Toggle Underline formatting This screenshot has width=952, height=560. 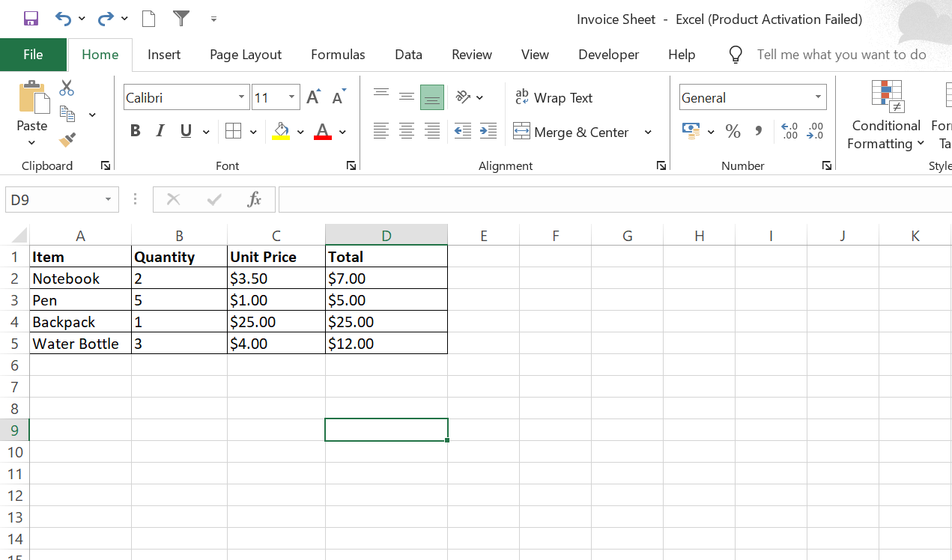point(186,132)
